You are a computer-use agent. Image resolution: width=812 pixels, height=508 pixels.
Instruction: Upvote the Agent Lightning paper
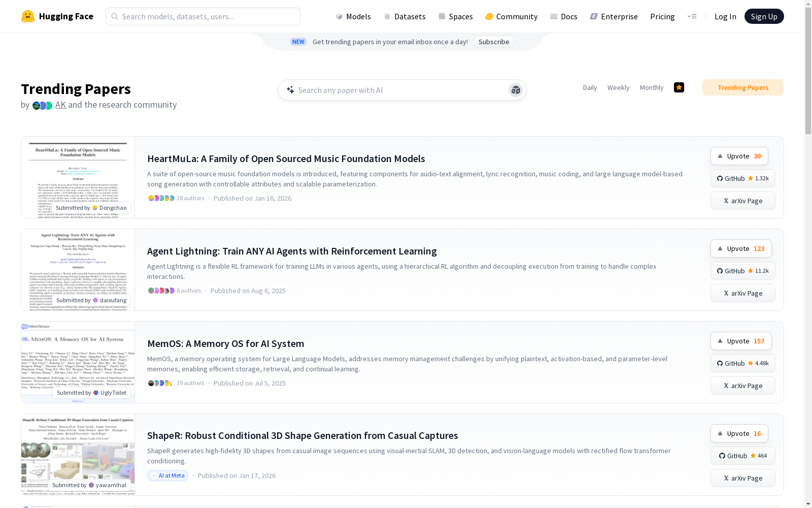point(740,248)
